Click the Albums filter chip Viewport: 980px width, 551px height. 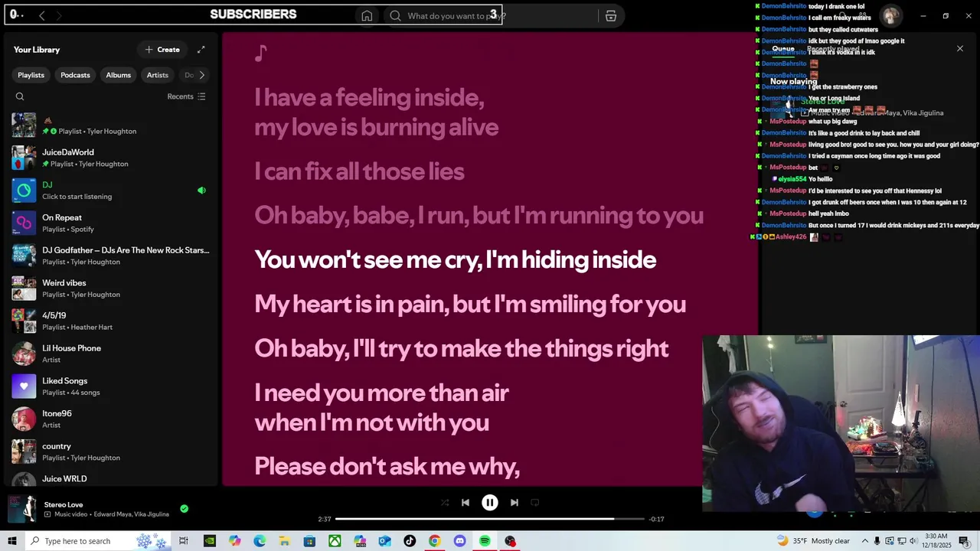pos(118,75)
